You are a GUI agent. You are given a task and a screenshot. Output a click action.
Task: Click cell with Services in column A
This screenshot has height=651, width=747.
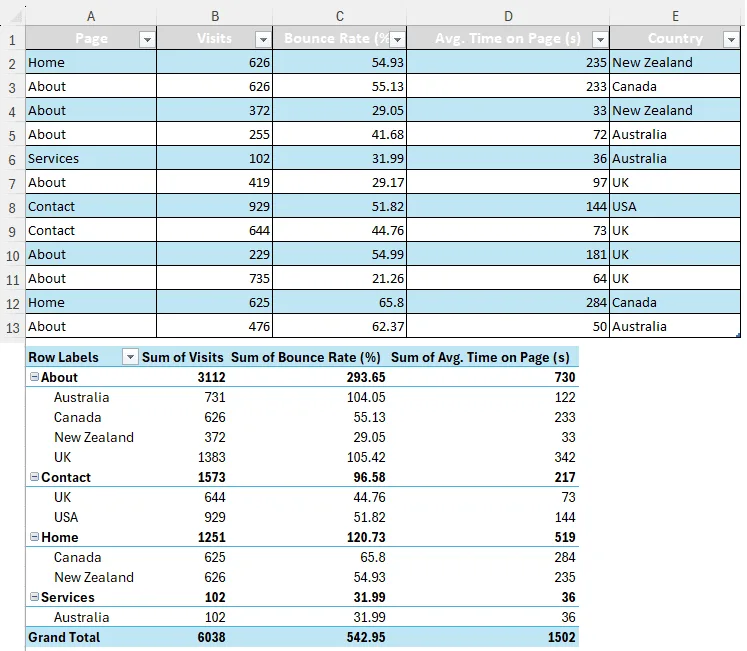tap(91, 158)
